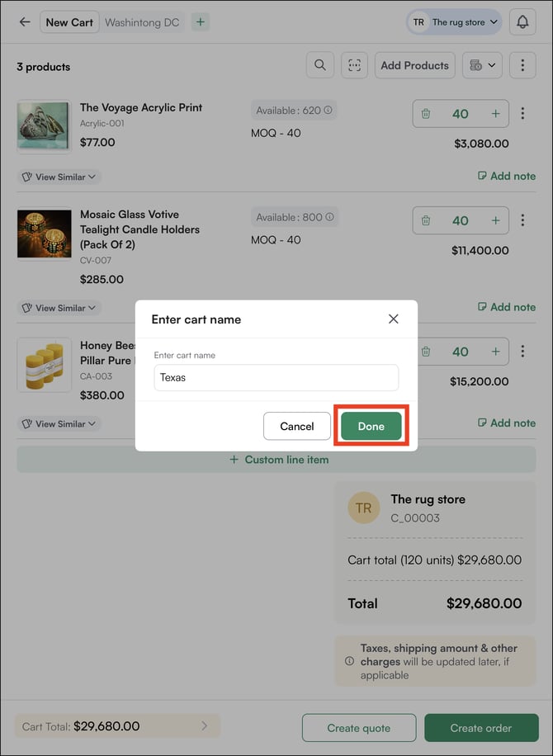Viewport: 553px width, 756px height.
Task: Click the search magnifier icon
Action: point(320,66)
